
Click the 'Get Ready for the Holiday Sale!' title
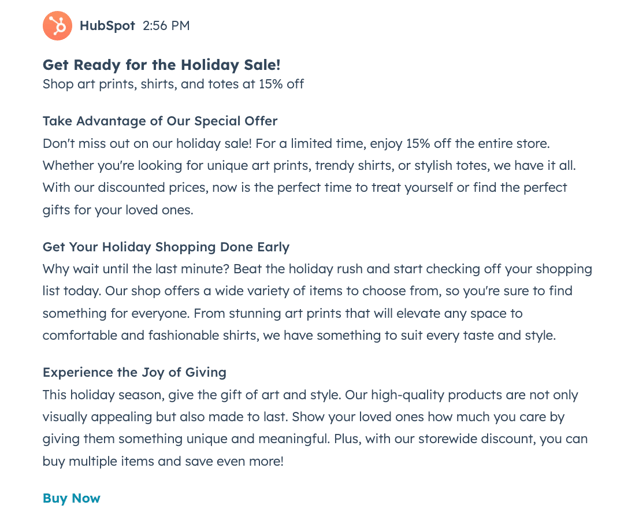pos(161,65)
